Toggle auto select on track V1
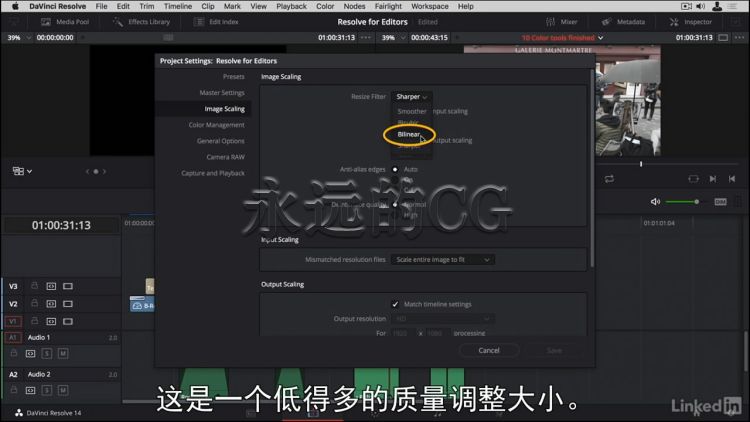The image size is (750, 422). (51, 321)
